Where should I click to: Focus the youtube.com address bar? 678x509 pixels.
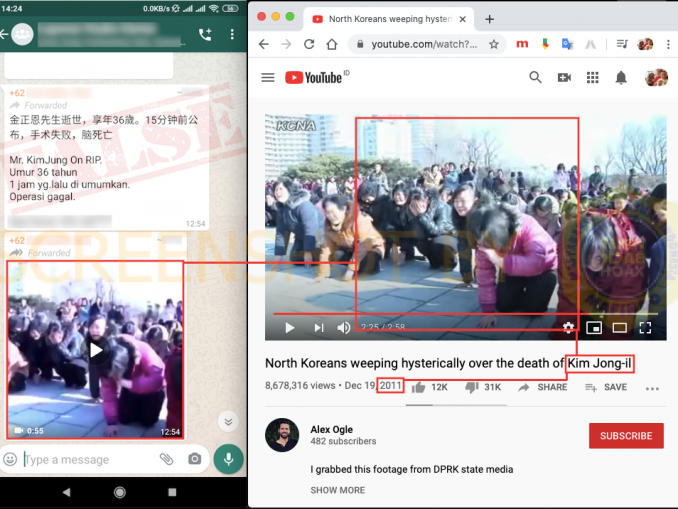click(424, 44)
